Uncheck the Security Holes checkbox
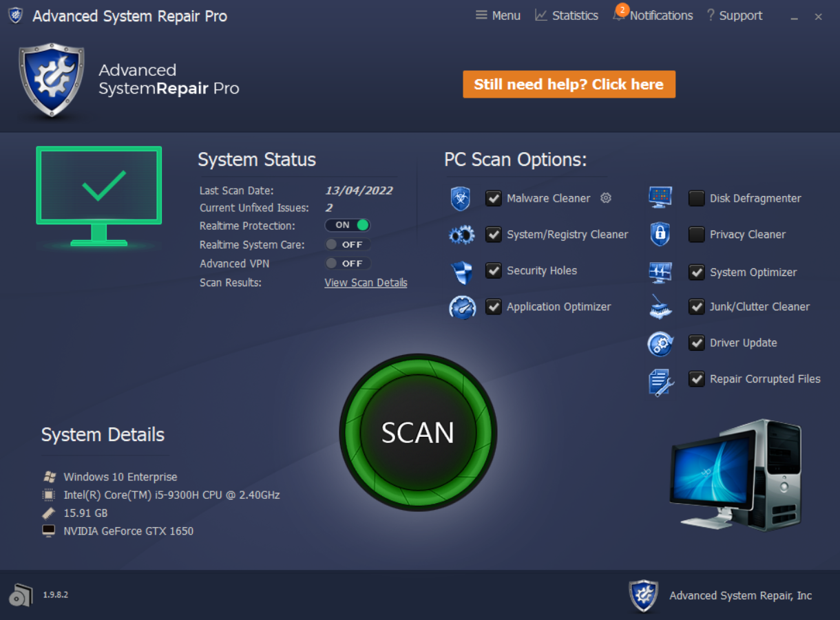This screenshot has height=620, width=840. [x=493, y=270]
